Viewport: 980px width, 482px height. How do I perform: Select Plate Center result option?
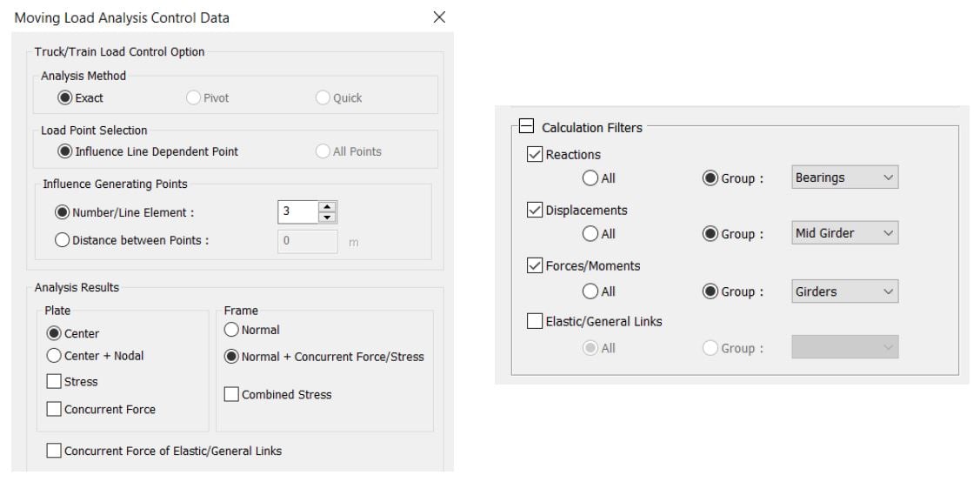coord(55,334)
